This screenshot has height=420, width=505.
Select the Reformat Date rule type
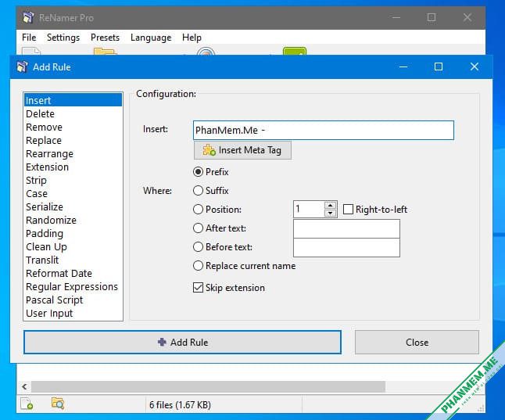pos(73,273)
